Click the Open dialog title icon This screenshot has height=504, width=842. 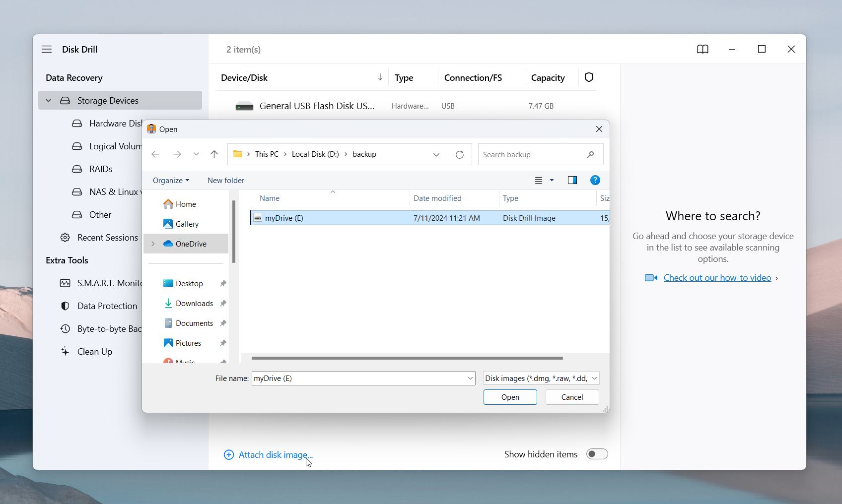(151, 129)
